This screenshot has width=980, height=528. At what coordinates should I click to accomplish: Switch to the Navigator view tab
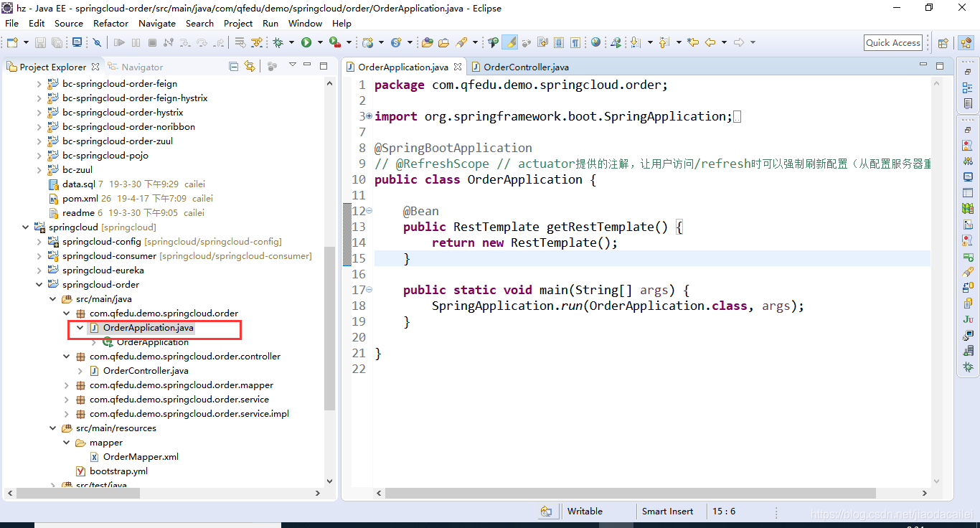click(136, 67)
